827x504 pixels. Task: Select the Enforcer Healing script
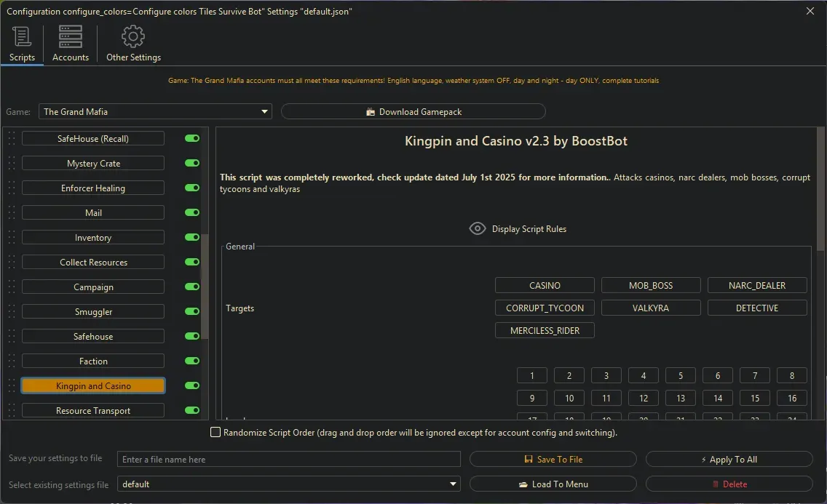pos(93,188)
